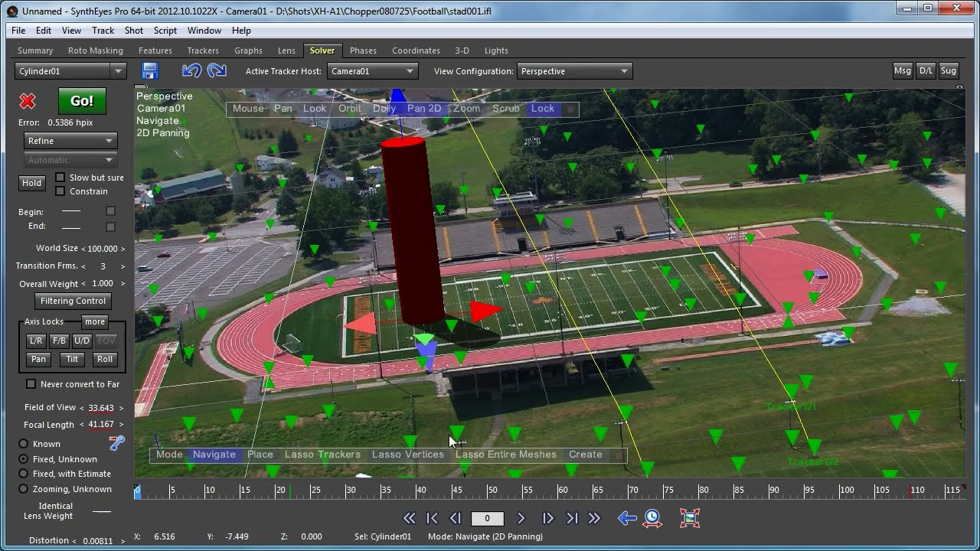
Task: Click the Identical Lens Weight spinner line
Action: 101,511
